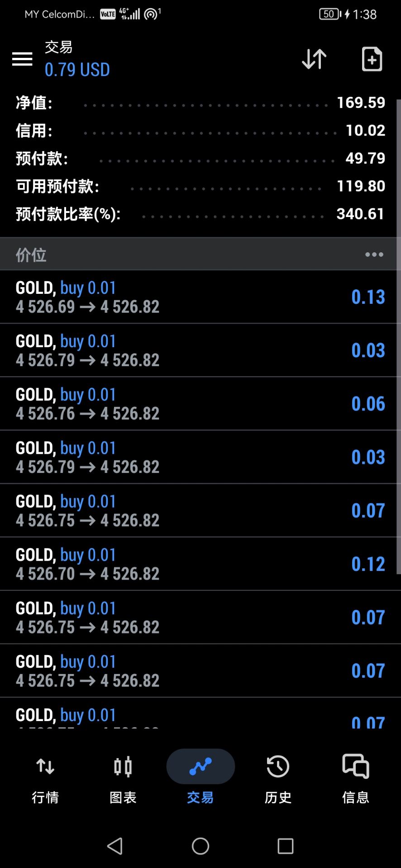Viewport: 401px width, 868px height.
Task: Tap the Android back navigation button
Action: point(115,846)
